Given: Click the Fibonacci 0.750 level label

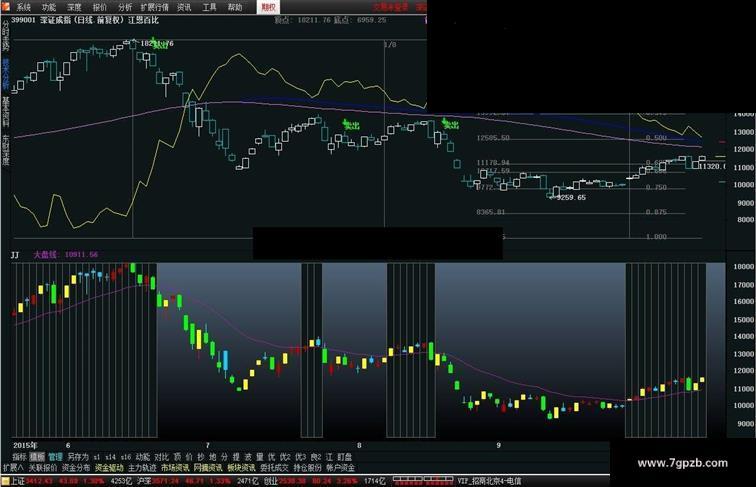Looking at the screenshot, I should 656,187.
